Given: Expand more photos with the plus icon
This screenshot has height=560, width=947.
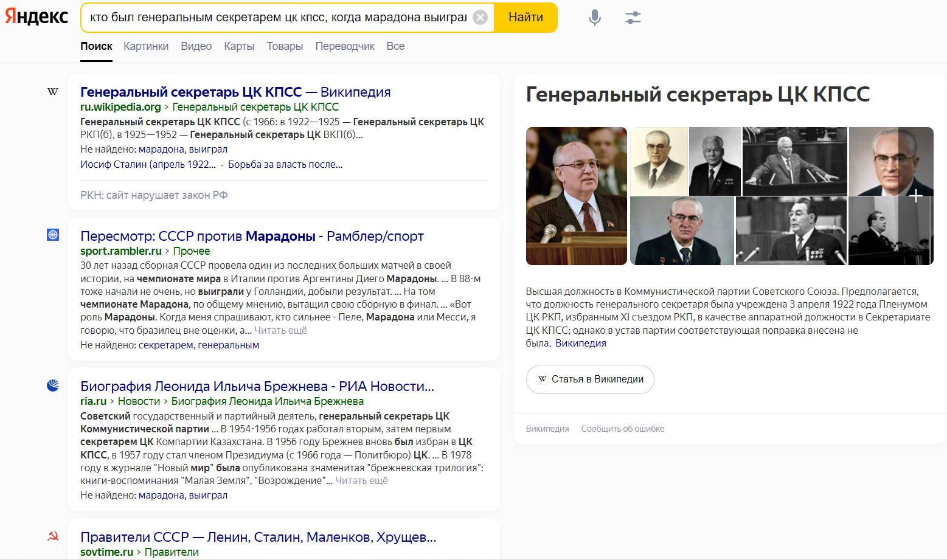Looking at the screenshot, I should 916,196.
